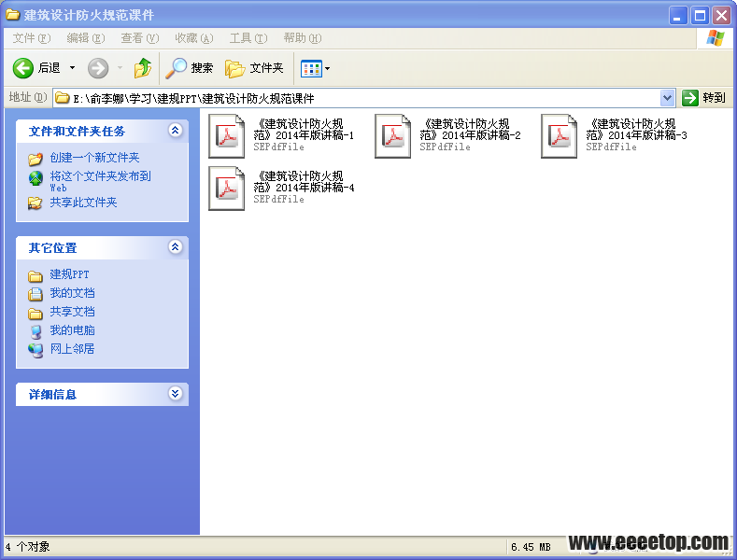Collapse the 其它位置 panel

click(176, 247)
